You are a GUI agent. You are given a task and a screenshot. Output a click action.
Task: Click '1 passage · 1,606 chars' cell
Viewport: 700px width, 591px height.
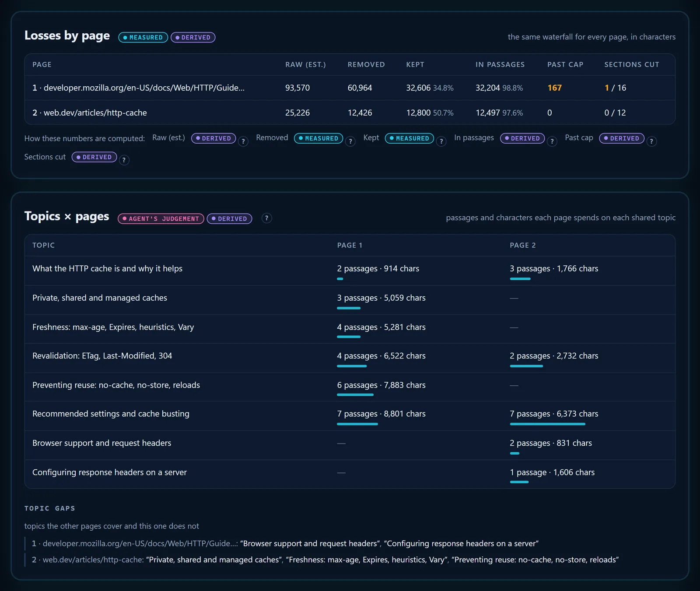(x=552, y=472)
